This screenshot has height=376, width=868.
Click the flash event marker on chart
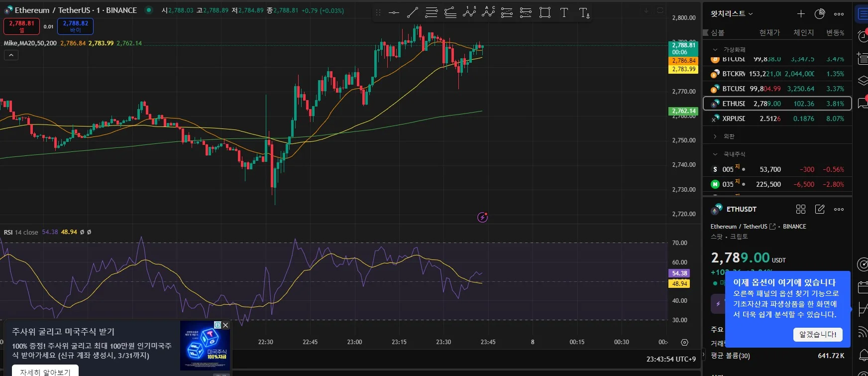482,217
